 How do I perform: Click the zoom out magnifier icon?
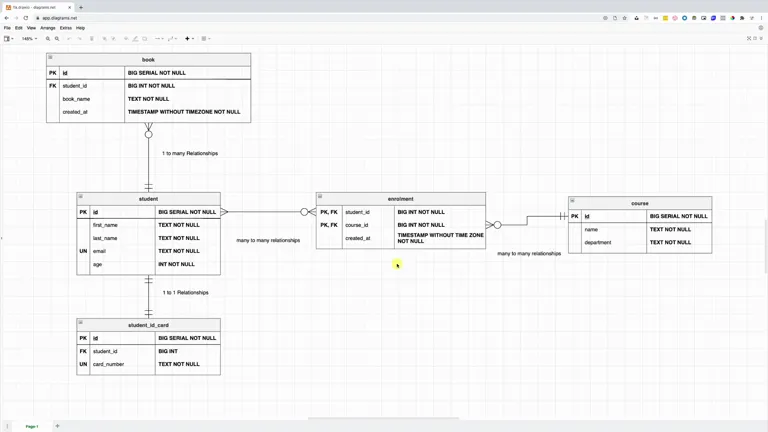click(x=57, y=39)
